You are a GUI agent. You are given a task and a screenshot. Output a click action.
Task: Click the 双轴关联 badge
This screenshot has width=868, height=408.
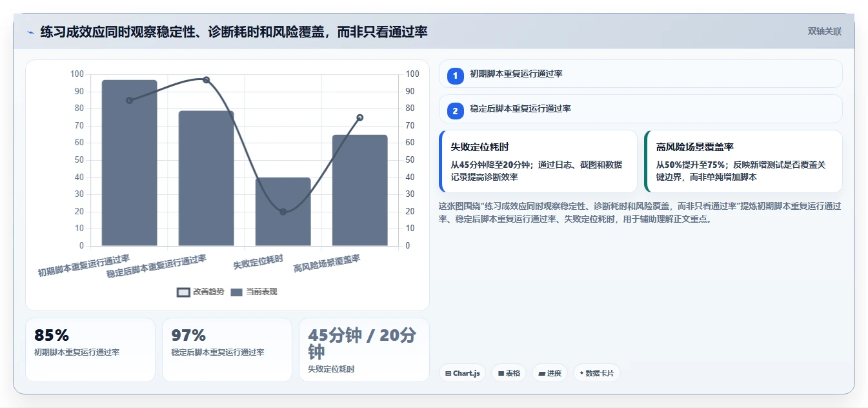tap(824, 31)
